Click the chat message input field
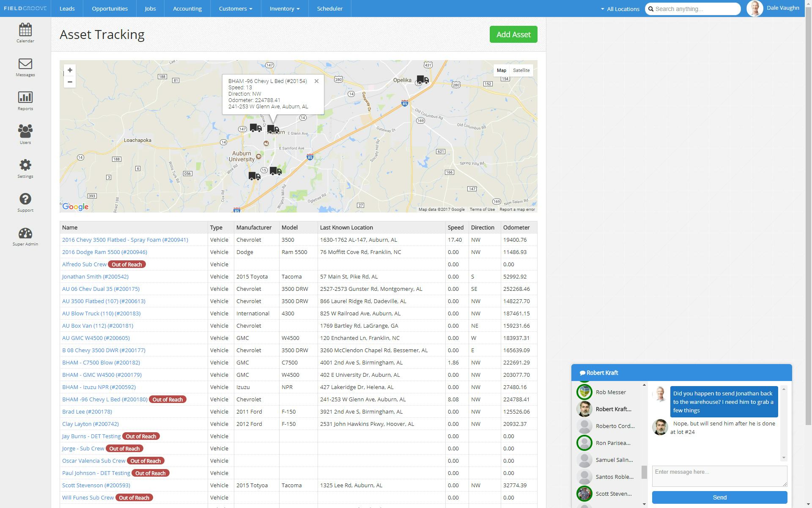This screenshot has height=508, width=812. (719, 476)
